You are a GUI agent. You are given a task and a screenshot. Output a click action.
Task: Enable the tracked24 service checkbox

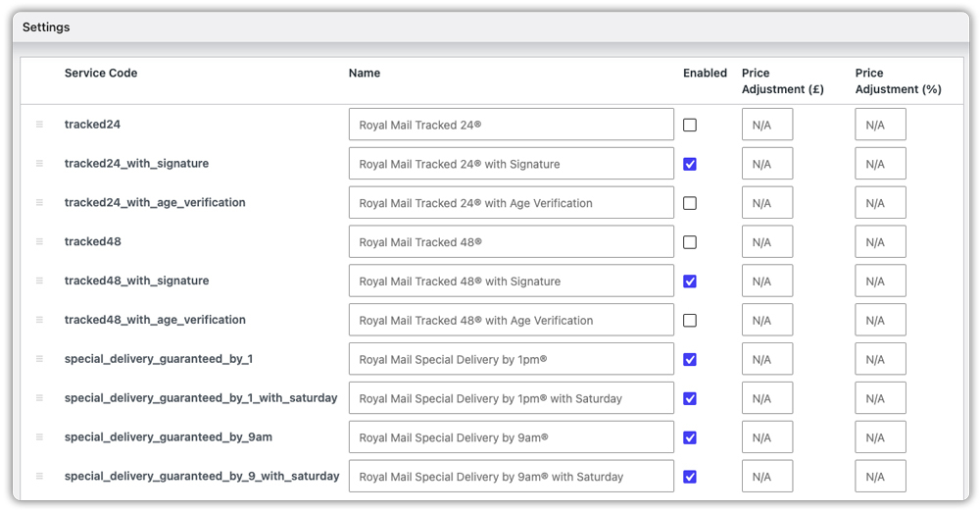[690, 126]
